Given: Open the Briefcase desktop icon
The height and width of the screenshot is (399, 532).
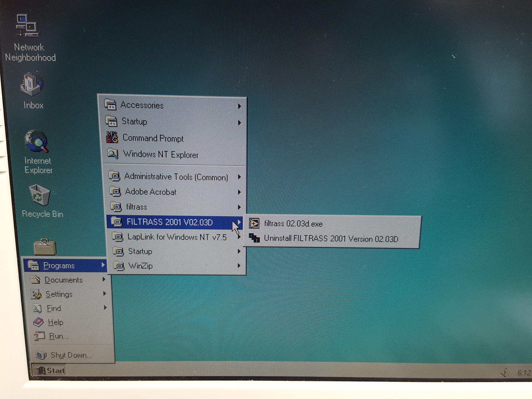Looking at the screenshot, I should pos(45,247).
